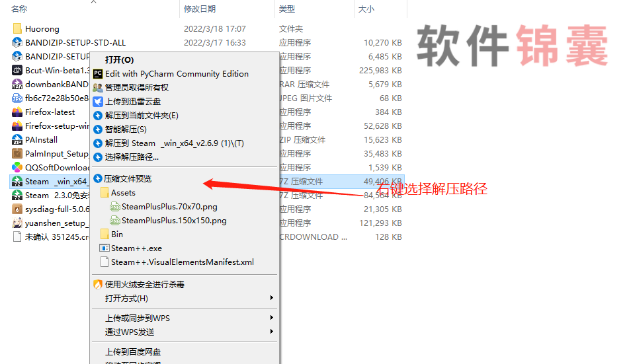Click the Bcut-Win-beta file icon

coord(17,70)
